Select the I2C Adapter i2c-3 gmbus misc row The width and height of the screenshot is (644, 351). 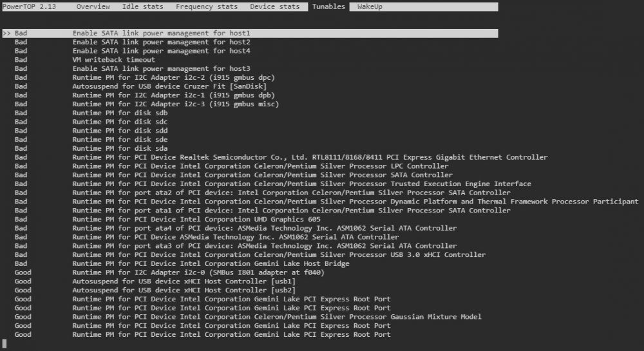147,104
